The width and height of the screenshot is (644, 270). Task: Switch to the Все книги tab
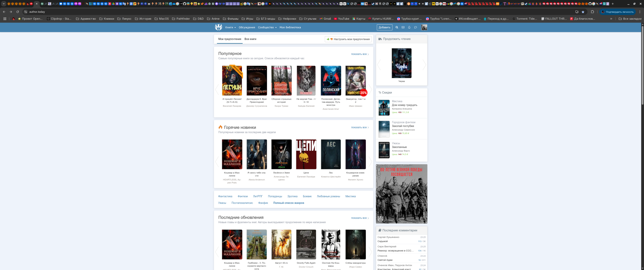(250, 39)
